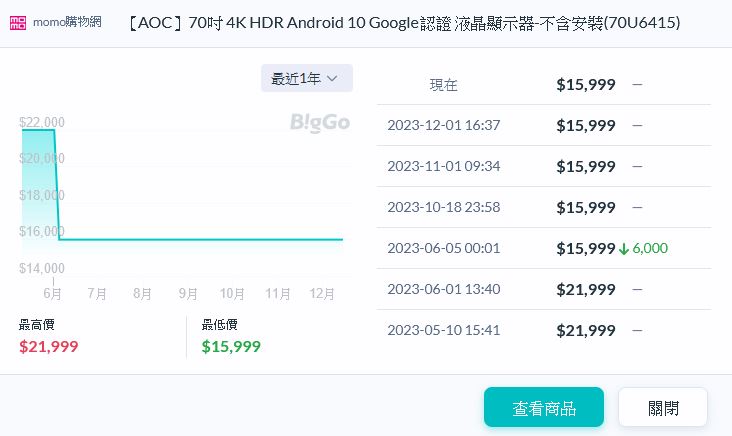Viewport: 732px width, 436px height.
Task: Select the 2023-10-18 23:58 price record
Action: [543, 207]
